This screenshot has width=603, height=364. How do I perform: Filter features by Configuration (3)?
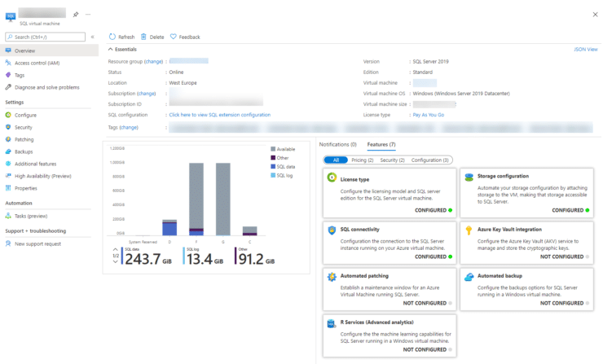[x=430, y=160]
